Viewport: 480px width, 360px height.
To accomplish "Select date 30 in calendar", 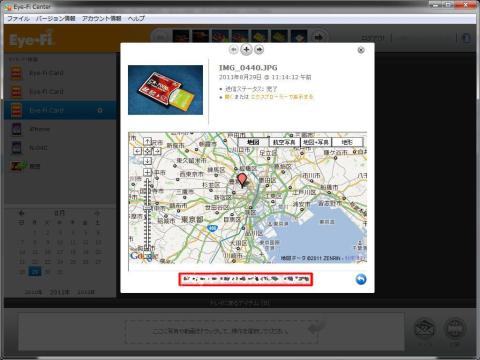I will pyautogui.click(x=47, y=272).
